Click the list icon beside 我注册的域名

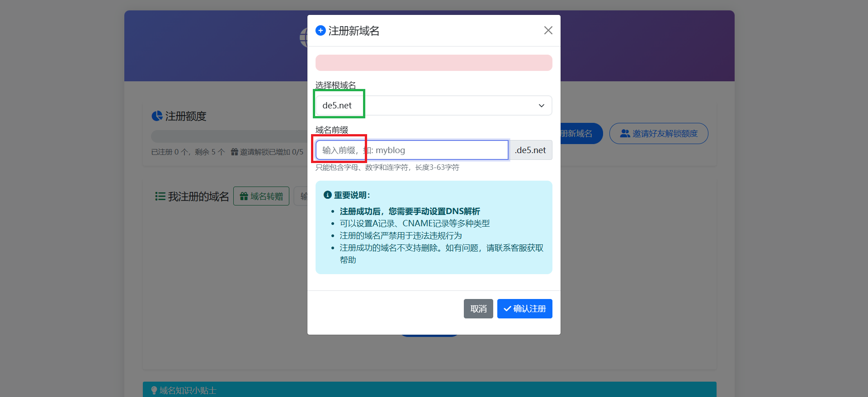(x=160, y=196)
